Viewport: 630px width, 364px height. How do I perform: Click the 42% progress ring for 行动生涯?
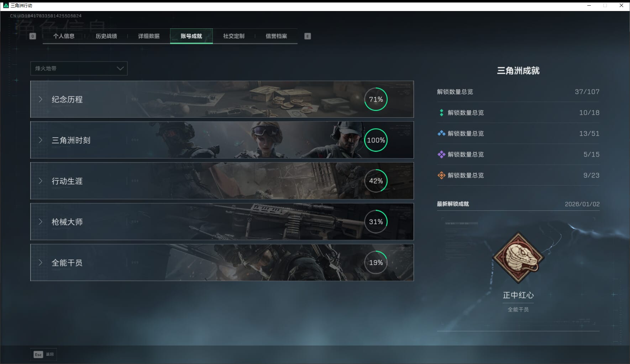(x=376, y=181)
